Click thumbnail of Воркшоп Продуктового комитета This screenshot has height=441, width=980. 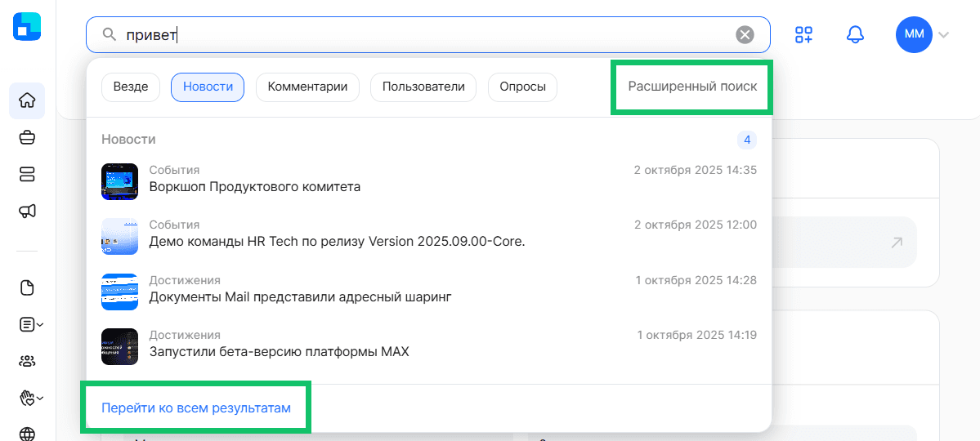tap(119, 182)
